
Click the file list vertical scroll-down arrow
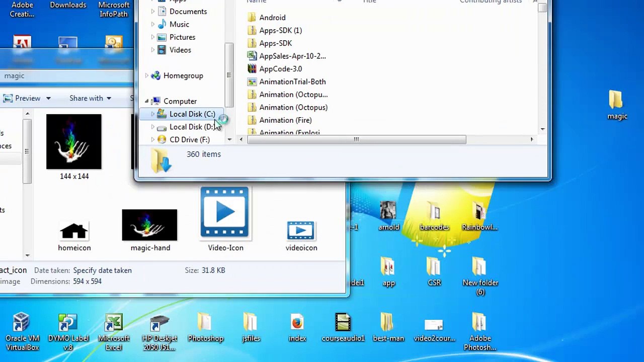point(542,129)
